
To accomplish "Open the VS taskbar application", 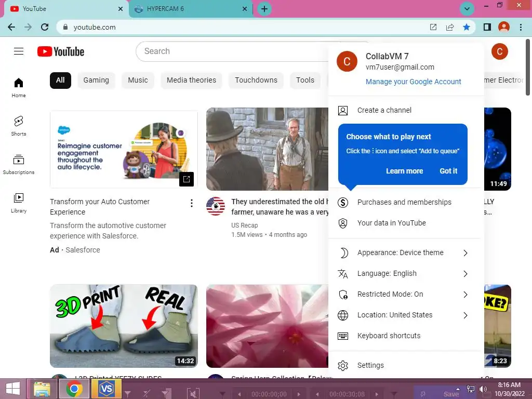I will (x=107, y=389).
